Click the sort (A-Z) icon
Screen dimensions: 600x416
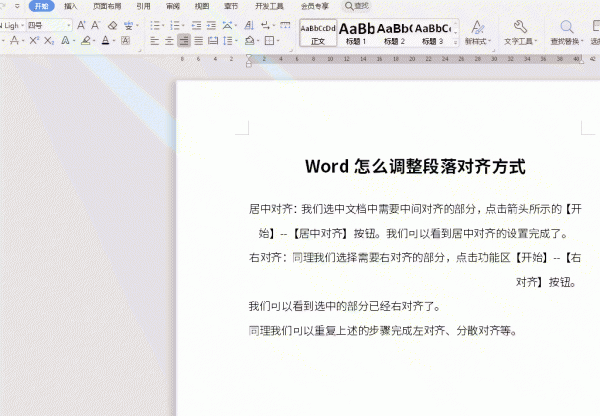(249, 26)
